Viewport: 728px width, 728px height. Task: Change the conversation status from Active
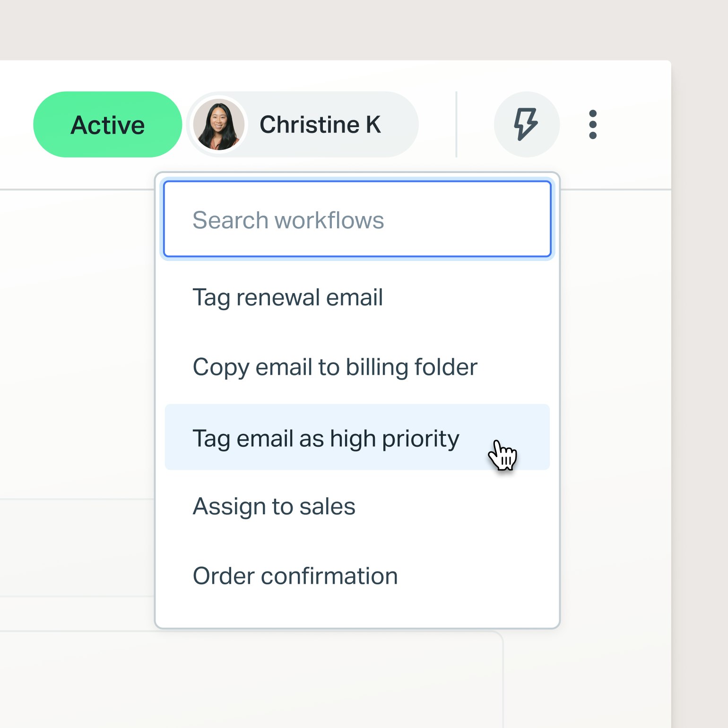point(107,124)
